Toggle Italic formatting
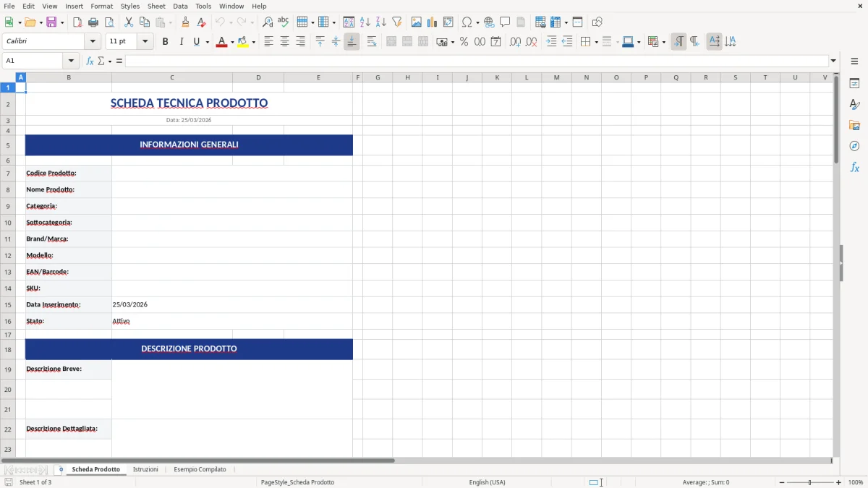Screen dimensions: 868x488 181,42
